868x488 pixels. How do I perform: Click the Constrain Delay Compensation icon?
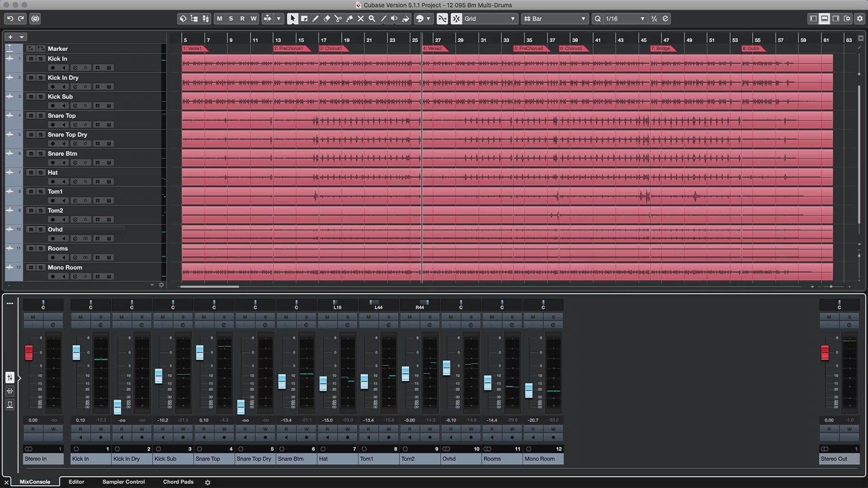[x=35, y=19]
